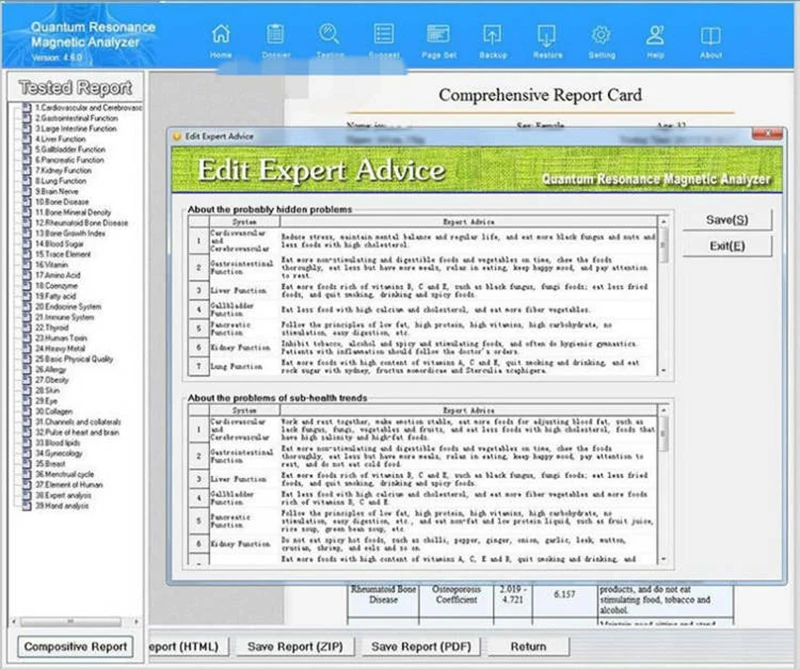Screen dimensions: 800x669
Task: Click the document icon beside 28.Skin
Action: 27,390
